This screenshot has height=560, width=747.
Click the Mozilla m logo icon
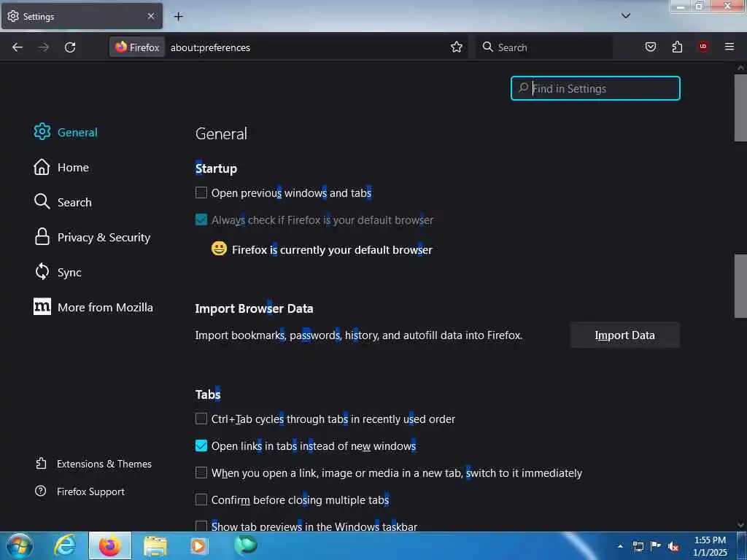point(42,307)
